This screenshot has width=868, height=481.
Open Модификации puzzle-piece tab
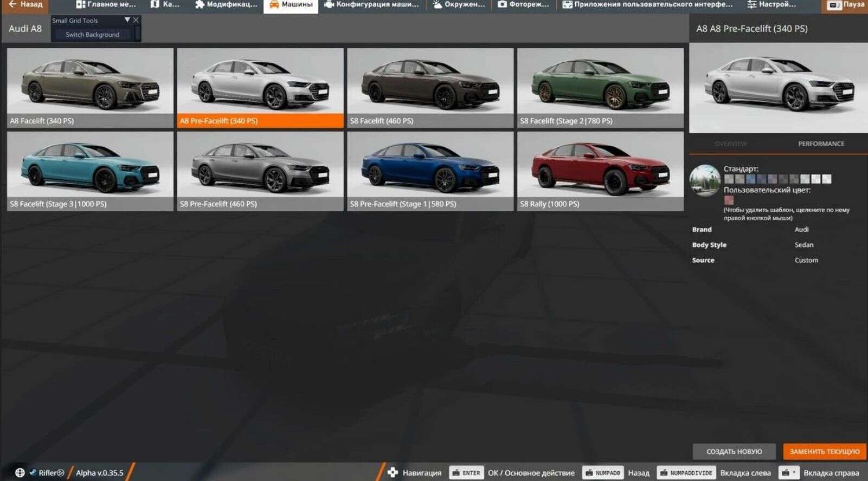click(200, 5)
